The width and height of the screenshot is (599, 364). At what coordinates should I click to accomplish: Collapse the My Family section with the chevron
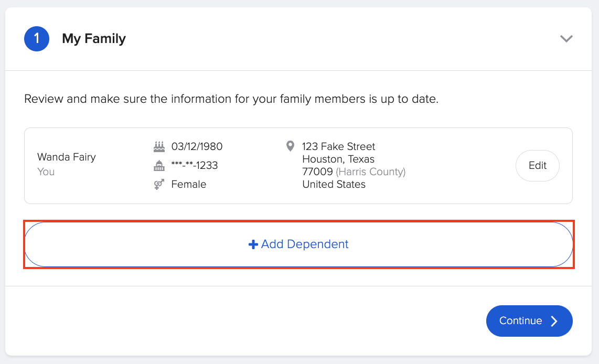566,38
